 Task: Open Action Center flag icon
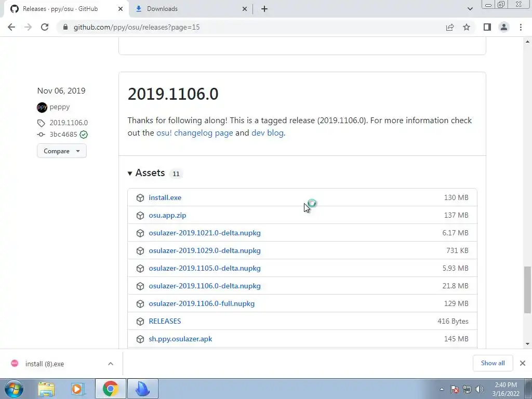455,390
